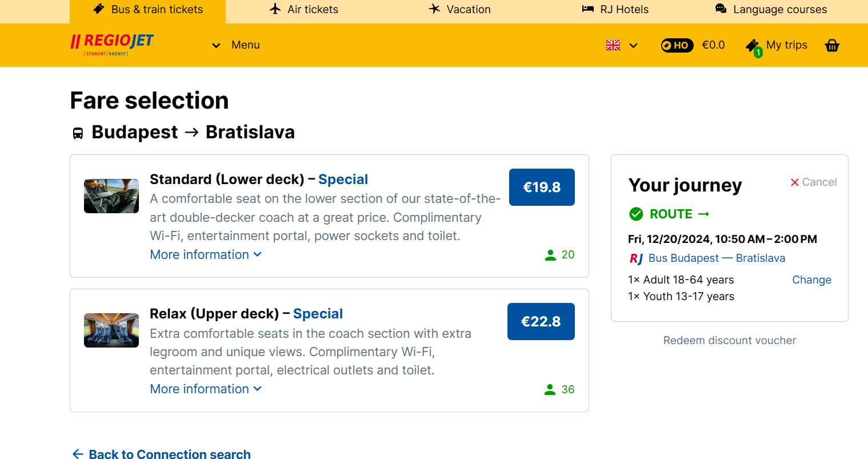Click the Bus & train ticket icon

click(x=99, y=9)
